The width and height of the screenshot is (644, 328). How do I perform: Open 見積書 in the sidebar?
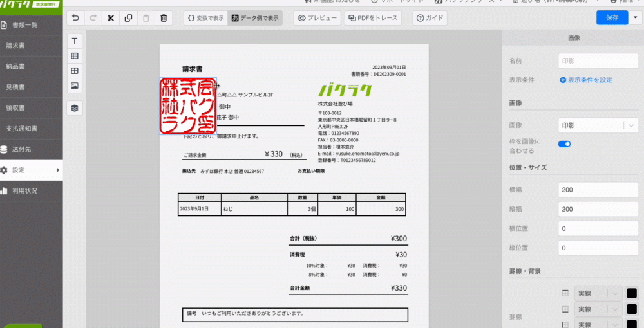(31, 87)
